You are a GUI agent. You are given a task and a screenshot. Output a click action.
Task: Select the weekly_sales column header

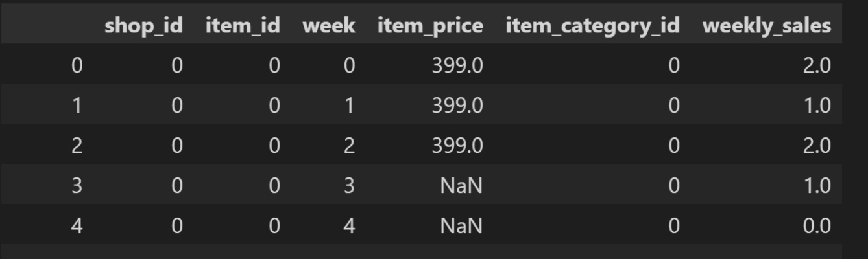[x=766, y=26]
